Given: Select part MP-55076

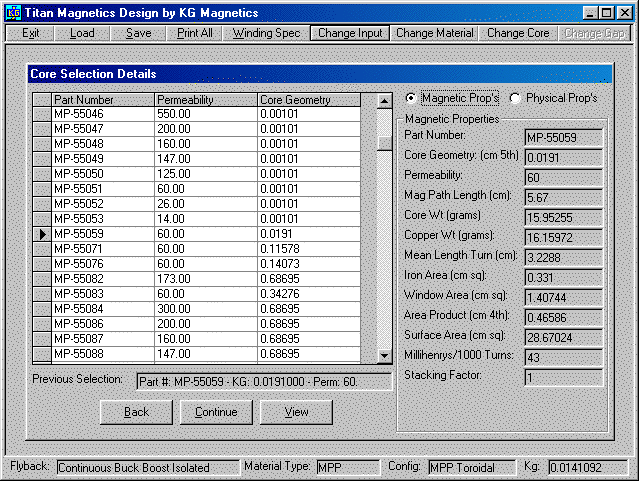Looking at the screenshot, I should tap(196, 264).
